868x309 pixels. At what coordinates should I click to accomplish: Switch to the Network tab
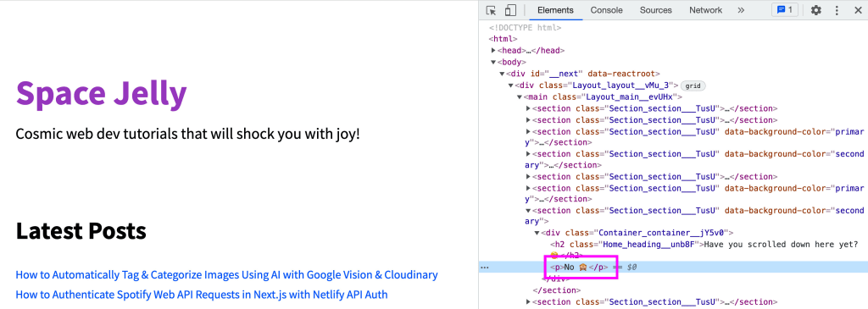[x=705, y=10]
